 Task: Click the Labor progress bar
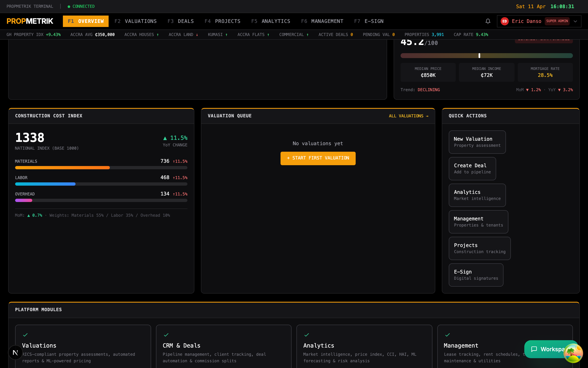coord(101,184)
